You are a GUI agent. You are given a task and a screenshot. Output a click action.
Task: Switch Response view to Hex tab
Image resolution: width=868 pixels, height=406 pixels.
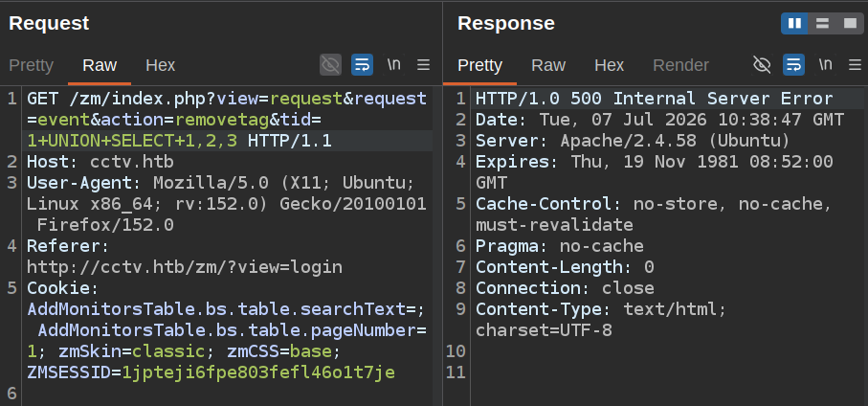pyautogui.click(x=610, y=65)
